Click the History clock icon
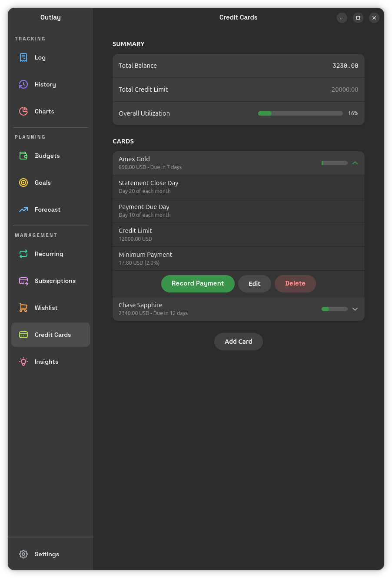 pos(23,84)
